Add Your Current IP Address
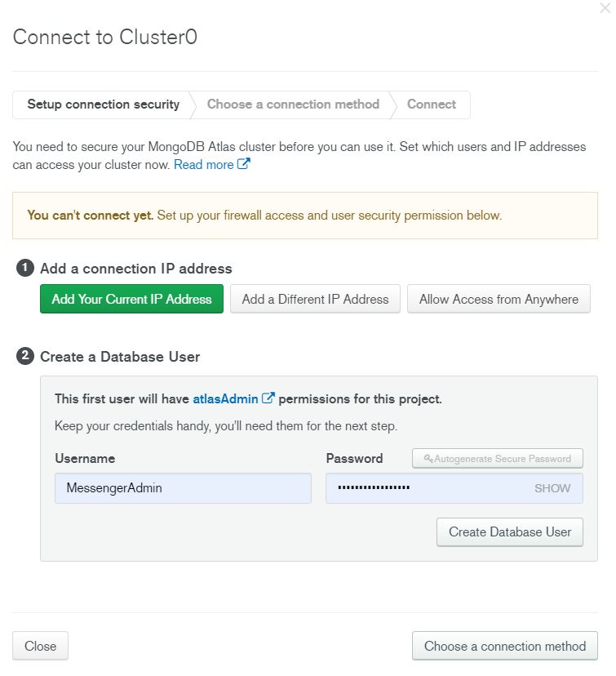This screenshot has width=616, height=676. pyautogui.click(x=131, y=299)
